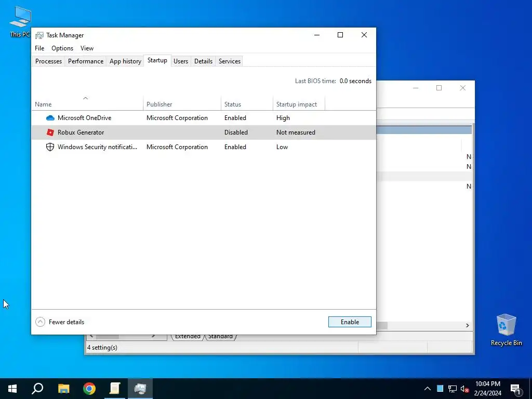Select the Robux Generator entry name
The image size is (532, 399).
click(81, 132)
